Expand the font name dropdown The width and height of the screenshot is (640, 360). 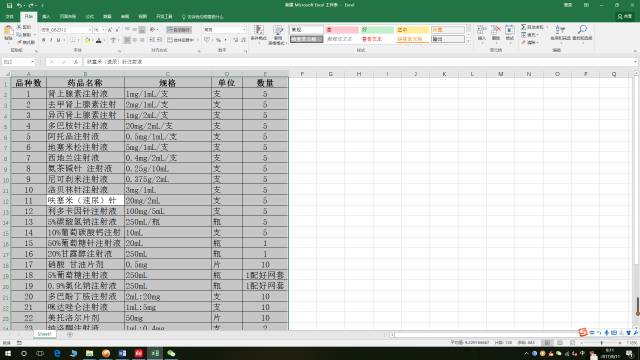(x=90, y=29)
